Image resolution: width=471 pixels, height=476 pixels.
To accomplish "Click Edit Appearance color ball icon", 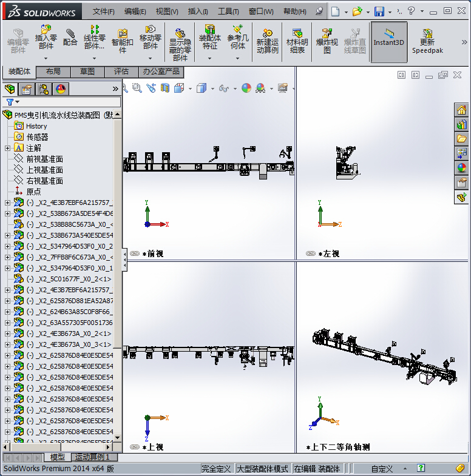I will pyautogui.click(x=246, y=89).
